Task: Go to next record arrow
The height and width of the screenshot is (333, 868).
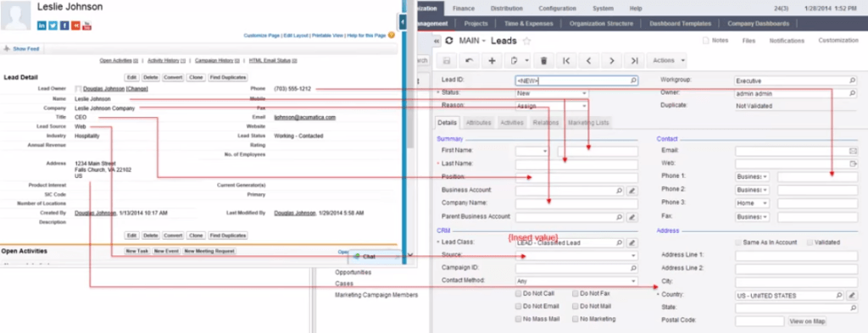Action: (612, 60)
